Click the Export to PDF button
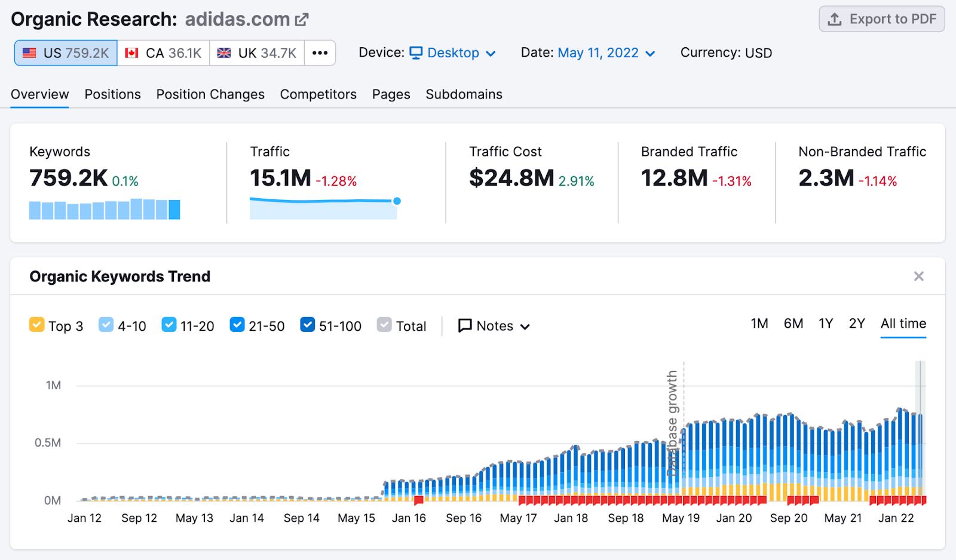 click(881, 19)
